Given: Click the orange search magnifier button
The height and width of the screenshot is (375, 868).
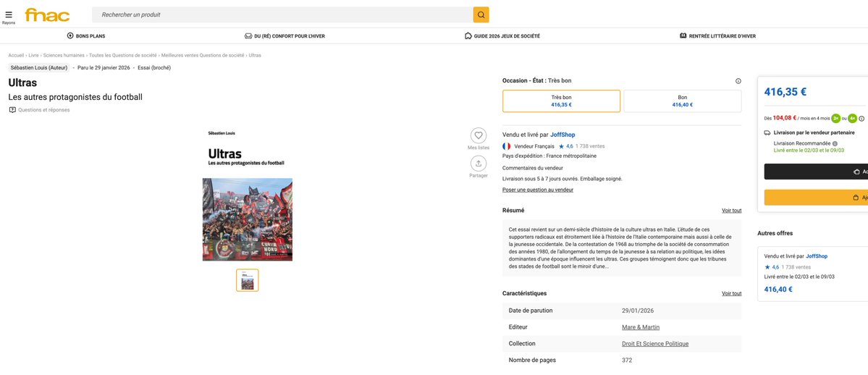Looking at the screenshot, I should 481,15.
